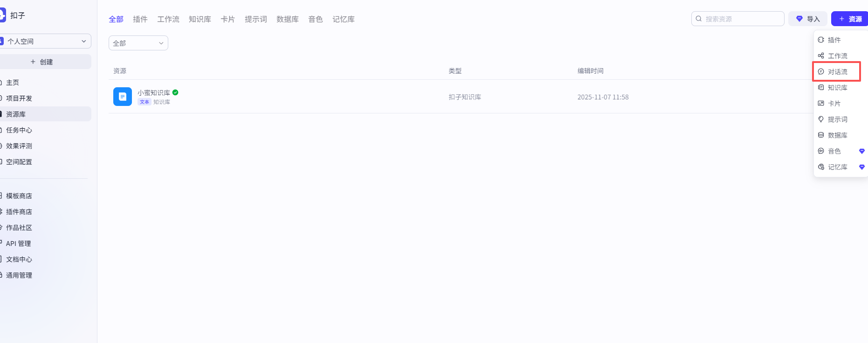This screenshot has width=868, height=343.
Task: Focus the 搜索资源 search field
Action: 737,19
